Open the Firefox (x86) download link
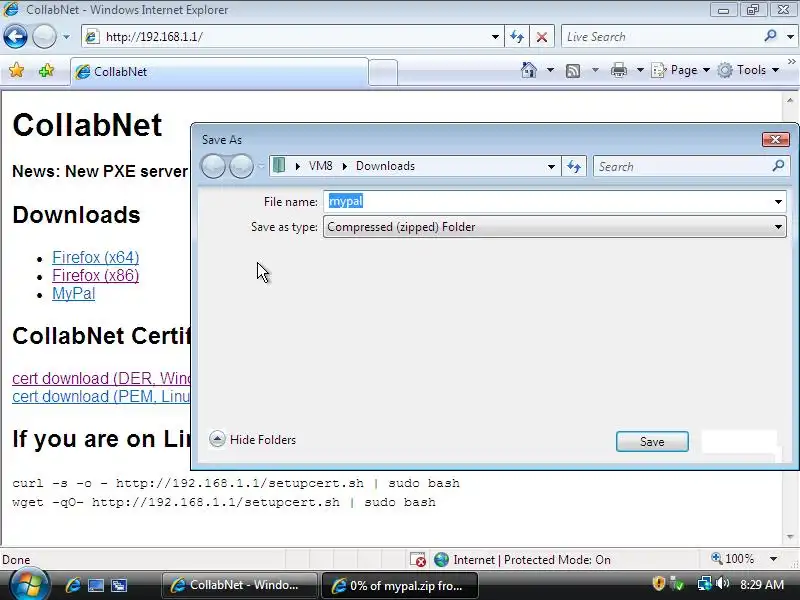Screen dimensions: 800x600 (95, 276)
